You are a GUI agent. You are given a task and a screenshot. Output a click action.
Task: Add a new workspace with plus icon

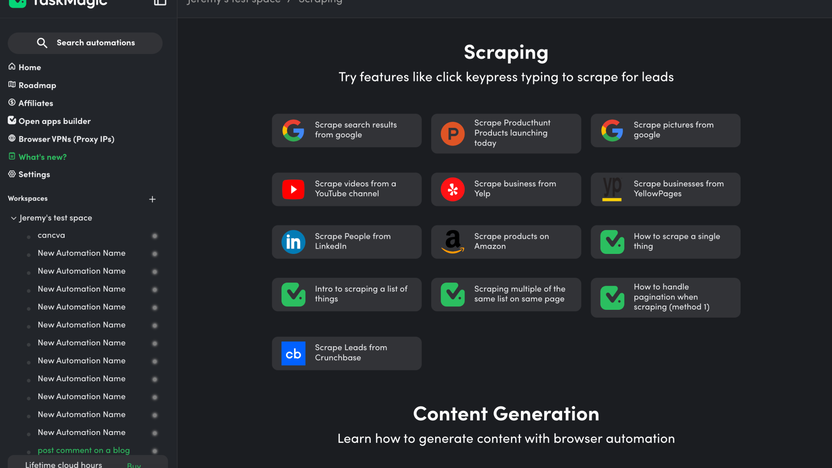[x=152, y=200]
